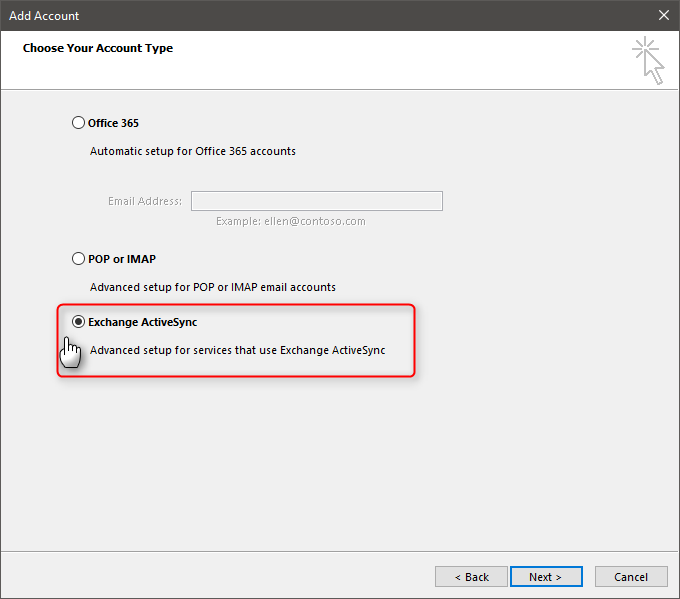680x599 pixels.
Task: Go to previous step with Back button
Action: 471,577
